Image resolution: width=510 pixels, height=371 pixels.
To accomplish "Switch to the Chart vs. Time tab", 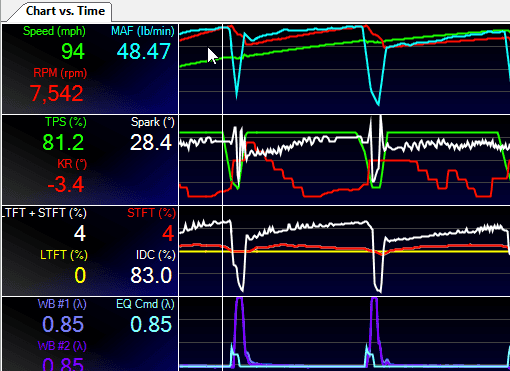I will pyautogui.click(x=65, y=11).
